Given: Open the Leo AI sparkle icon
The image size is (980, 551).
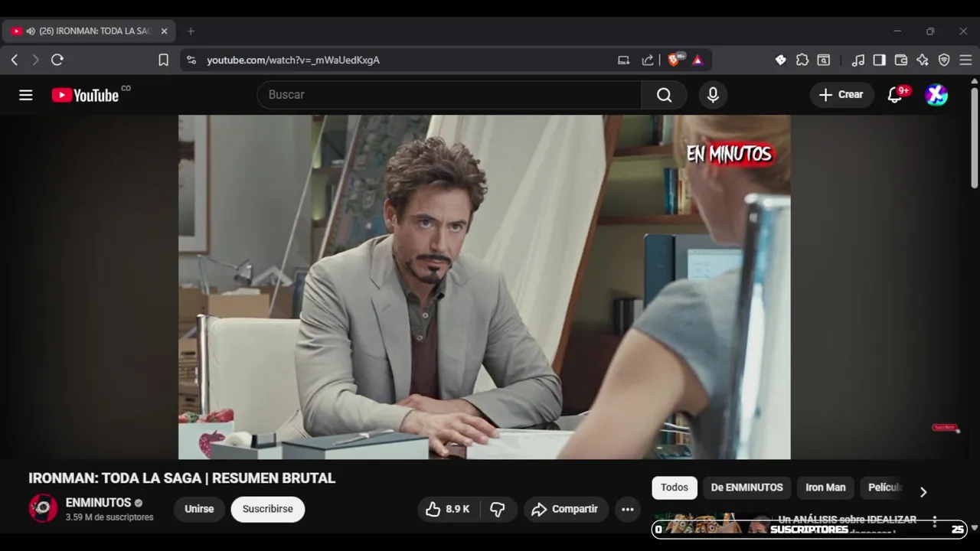Looking at the screenshot, I should (x=923, y=60).
